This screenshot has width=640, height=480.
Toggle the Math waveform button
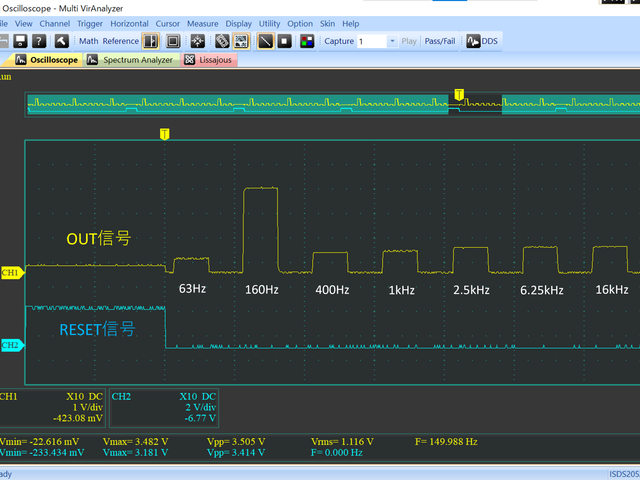coord(89,41)
